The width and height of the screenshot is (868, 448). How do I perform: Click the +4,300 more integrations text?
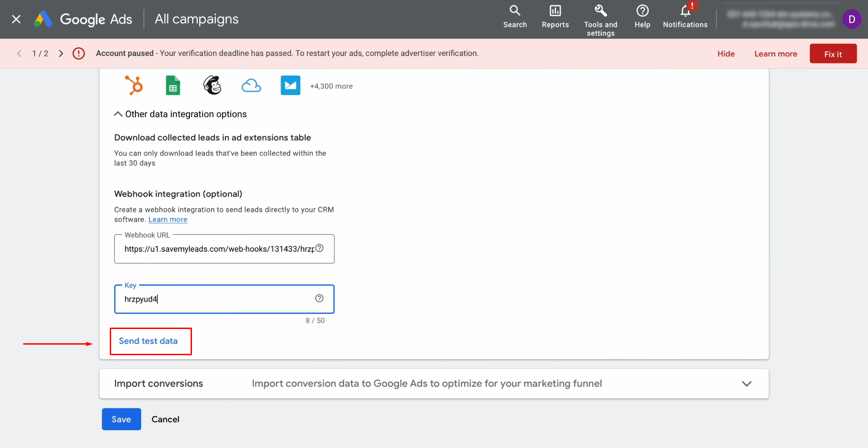[x=331, y=86]
